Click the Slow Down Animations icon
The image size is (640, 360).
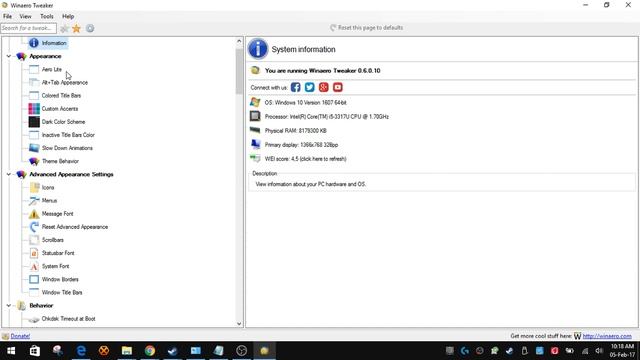pos(34,148)
